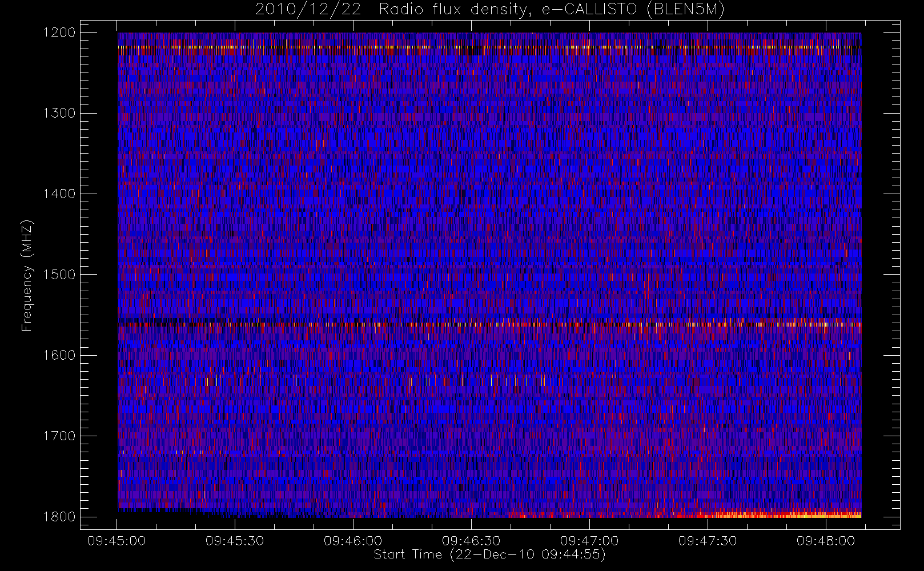
Task: Click the 09:46:30 time tick label
Action: pyautogui.click(x=471, y=541)
